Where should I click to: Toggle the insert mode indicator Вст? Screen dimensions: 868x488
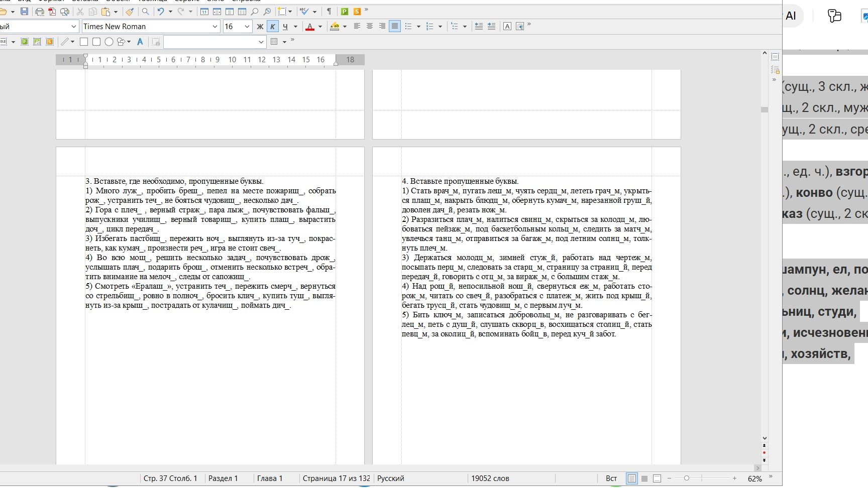(611, 478)
